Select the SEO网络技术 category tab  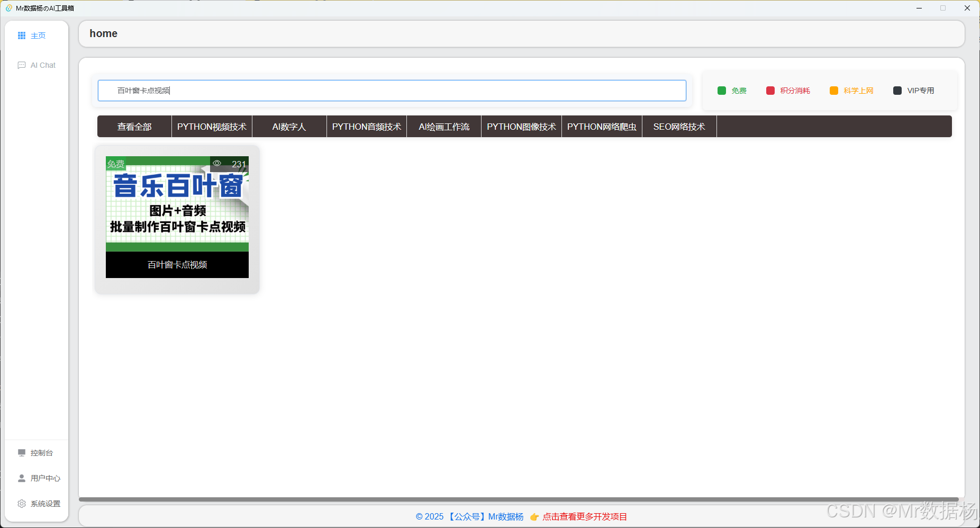679,127
